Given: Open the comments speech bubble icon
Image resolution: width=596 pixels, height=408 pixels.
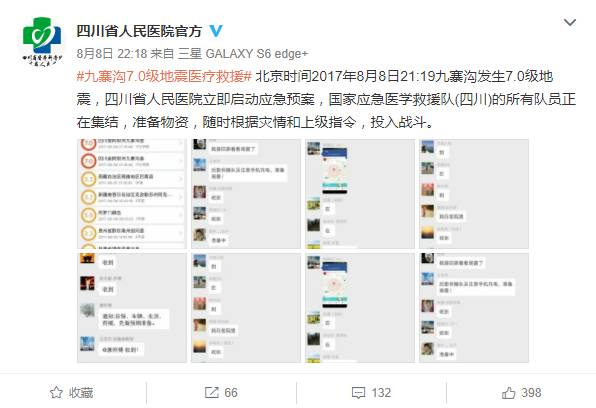Looking at the screenshot, I should click(x=358, y=393).
